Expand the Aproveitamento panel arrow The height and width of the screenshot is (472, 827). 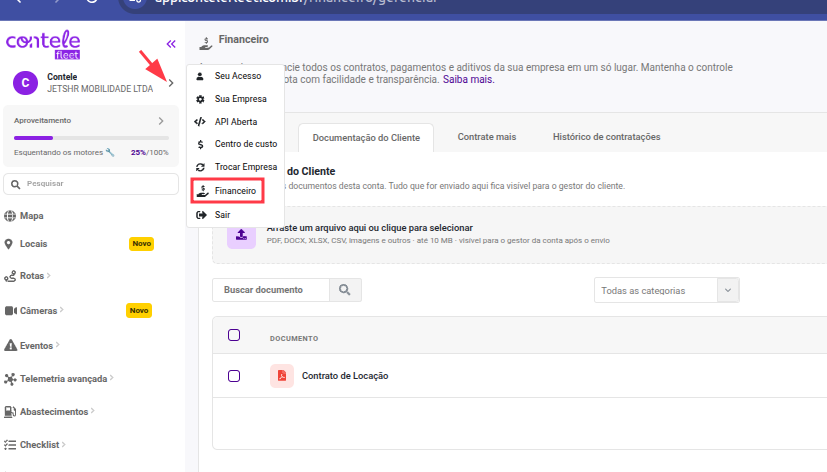pyautogui.click(x=161, y=121)
